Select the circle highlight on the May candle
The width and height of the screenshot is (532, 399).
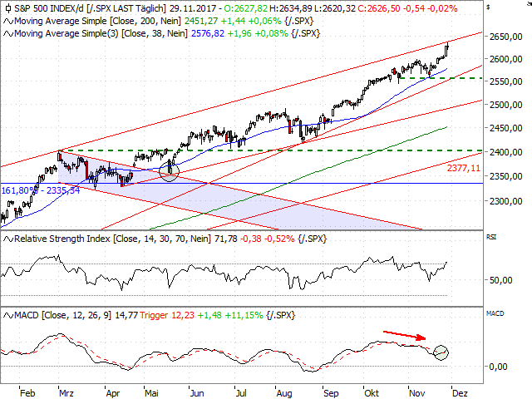169,171
